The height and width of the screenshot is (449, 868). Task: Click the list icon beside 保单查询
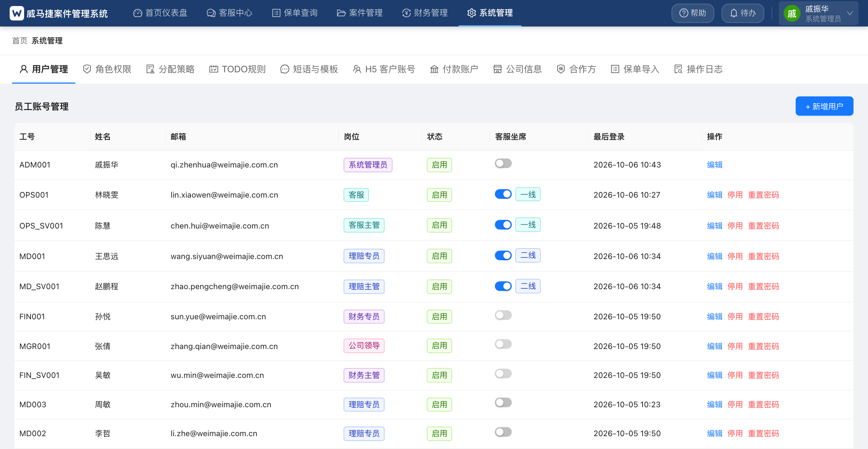[276, 13]
